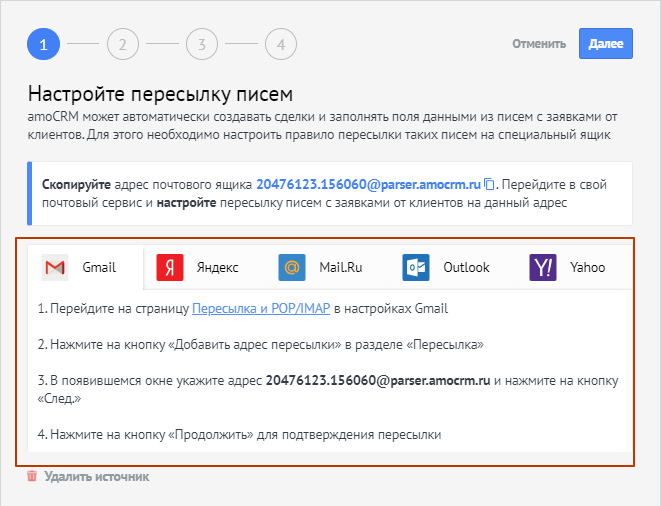The width and height of the screenshot is (661, 506).
Task: Go to step 1 circle
Action: [43, 44]
